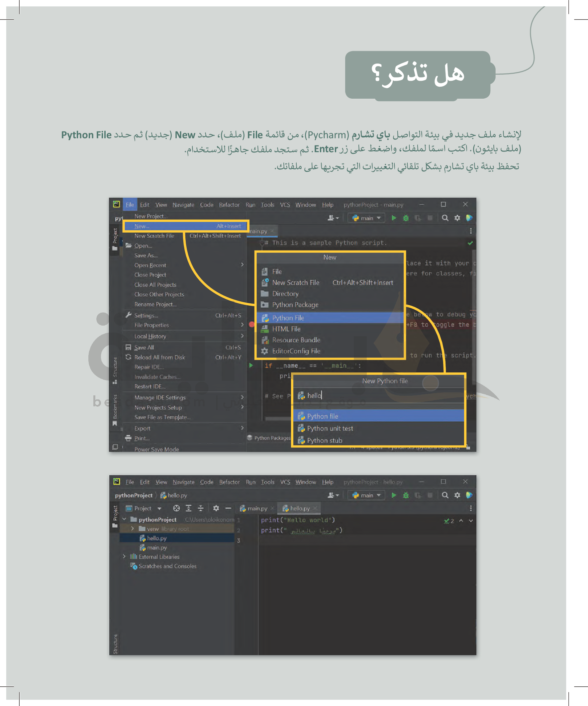The height and width of the screenshot is (706, 588).
Task: Select hello.py in the project tree
Action: pyautogui.click(x=157, y=538)
